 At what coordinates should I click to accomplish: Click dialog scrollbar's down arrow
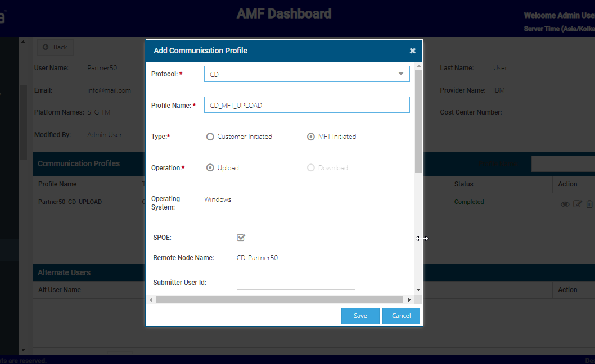click(x=418, y=290)
